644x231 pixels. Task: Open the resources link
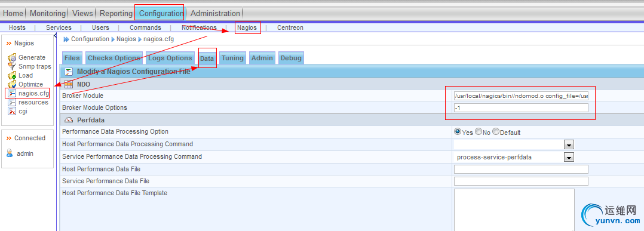(33, 103)
